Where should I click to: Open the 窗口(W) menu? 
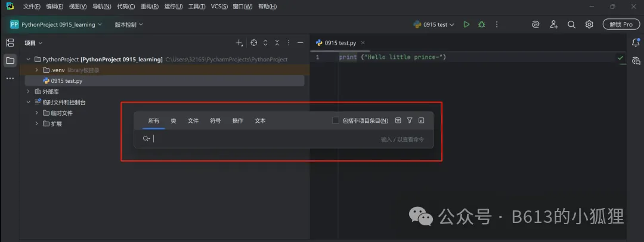coord(242,7)
